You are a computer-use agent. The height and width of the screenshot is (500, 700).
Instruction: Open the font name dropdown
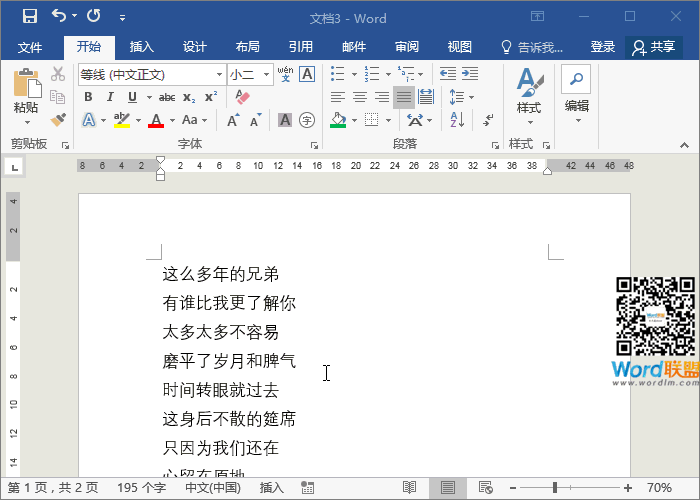tap(219, 74)
